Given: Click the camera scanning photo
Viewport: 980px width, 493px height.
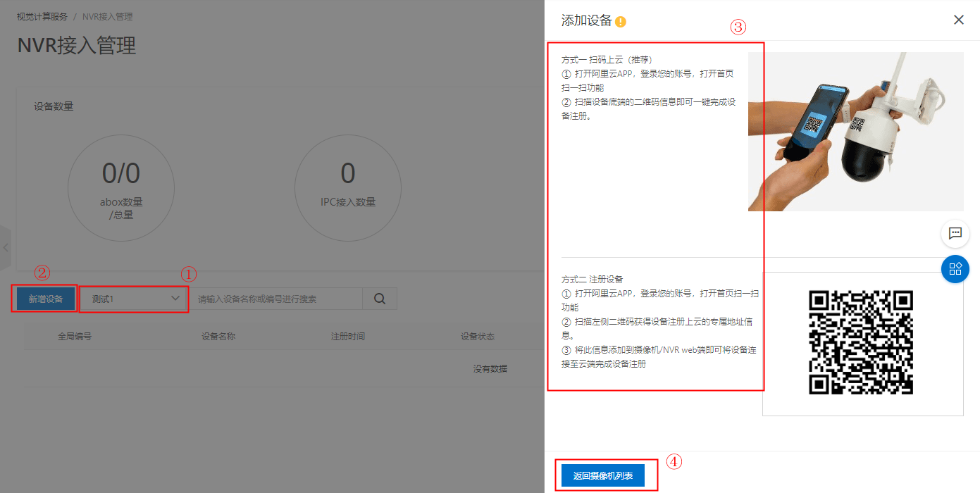Looking at the screenshot, I should click(856, 132).
